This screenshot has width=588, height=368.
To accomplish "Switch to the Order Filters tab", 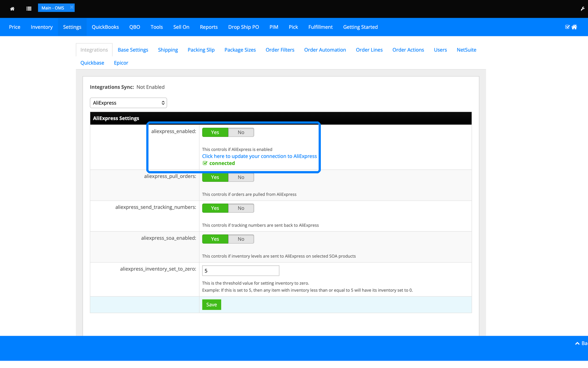I will [280, 50].
